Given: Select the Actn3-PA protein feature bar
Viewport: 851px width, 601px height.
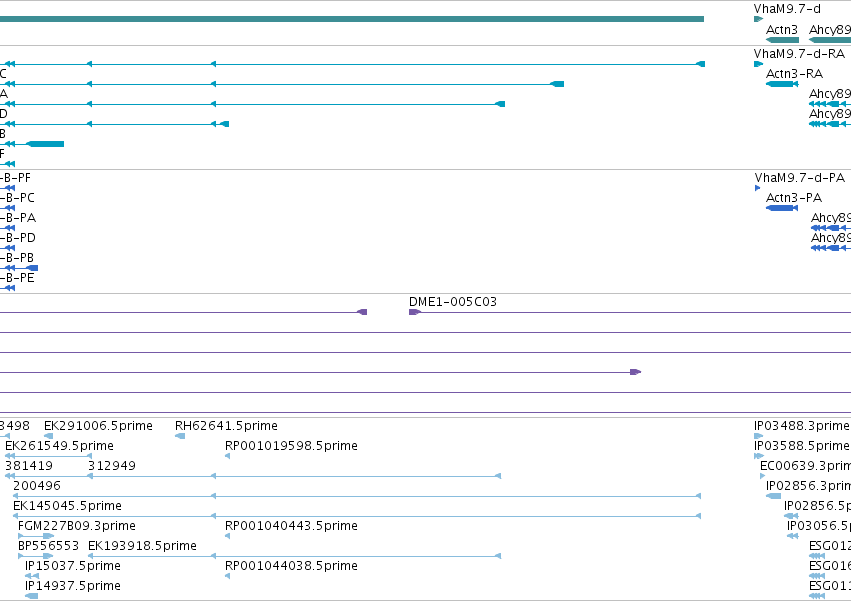Looking at the screenshot, I should pos(782,208).
